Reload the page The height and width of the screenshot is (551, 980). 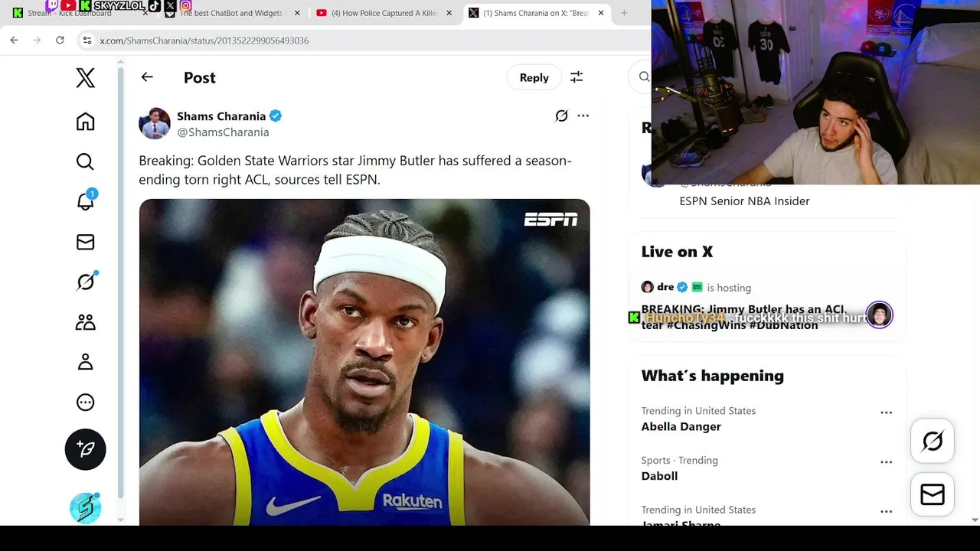pyautogui.click(x=60, y=40)
